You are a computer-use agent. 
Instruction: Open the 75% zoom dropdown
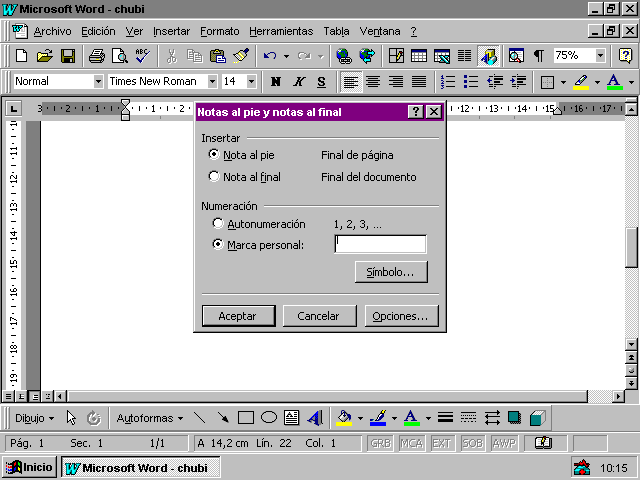(x=600, y=56)
